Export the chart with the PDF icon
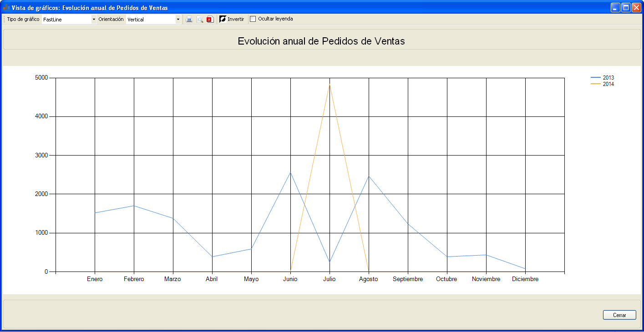 (x=210, y=19)
